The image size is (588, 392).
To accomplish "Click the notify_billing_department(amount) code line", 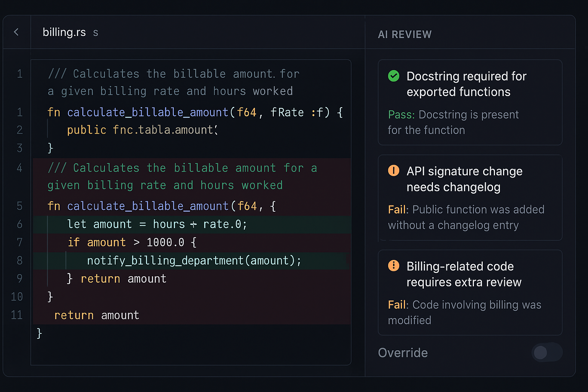I will 194,261.
